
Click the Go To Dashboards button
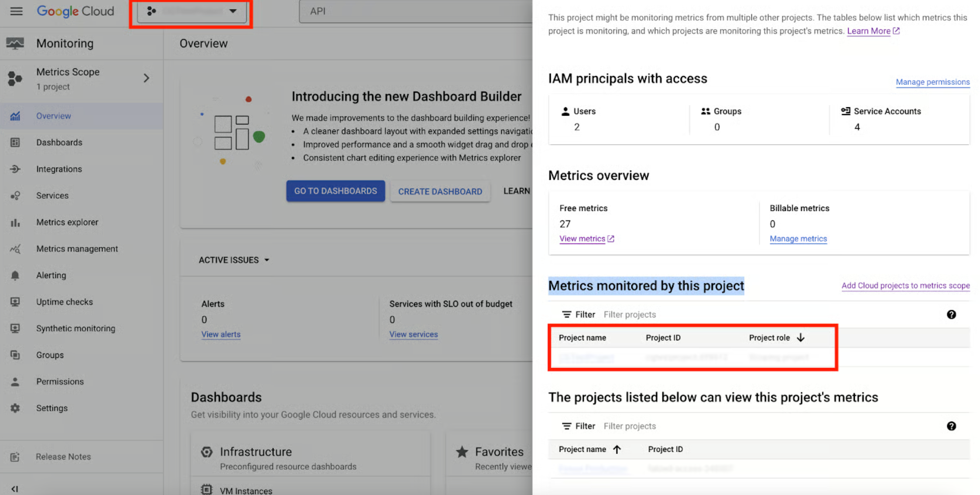click(335, 191)
